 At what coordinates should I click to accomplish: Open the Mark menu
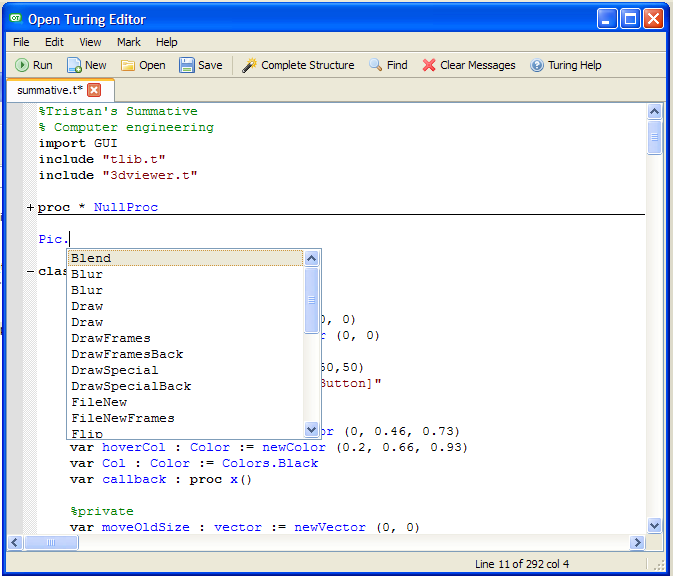129,42
